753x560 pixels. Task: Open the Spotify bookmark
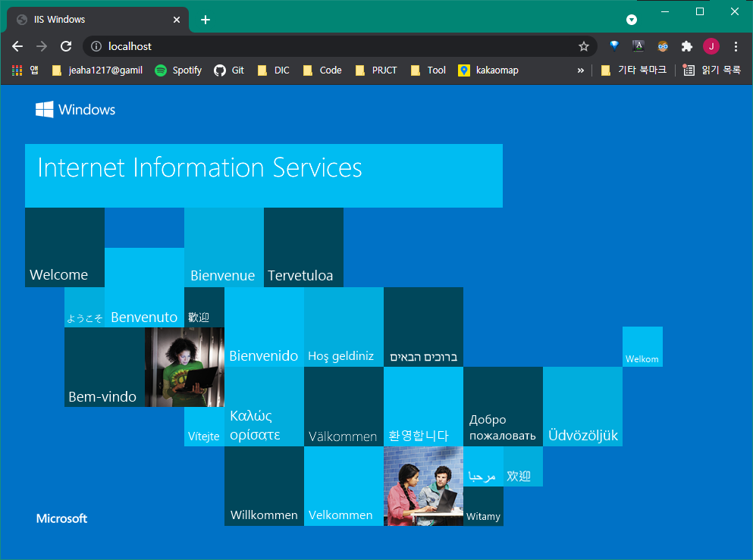[178, 70]
